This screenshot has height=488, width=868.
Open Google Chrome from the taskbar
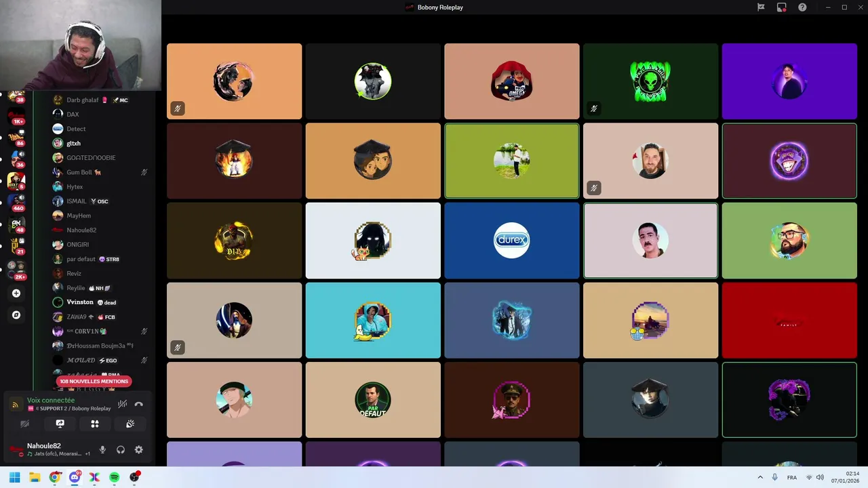pyautogui.click(x=54, y=477)
